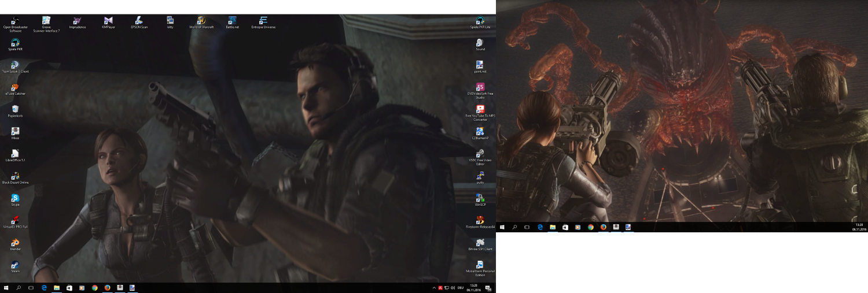Open the Battle.net desktop shortcut
This screenshot has height=293, width=868.
(233, 21)
